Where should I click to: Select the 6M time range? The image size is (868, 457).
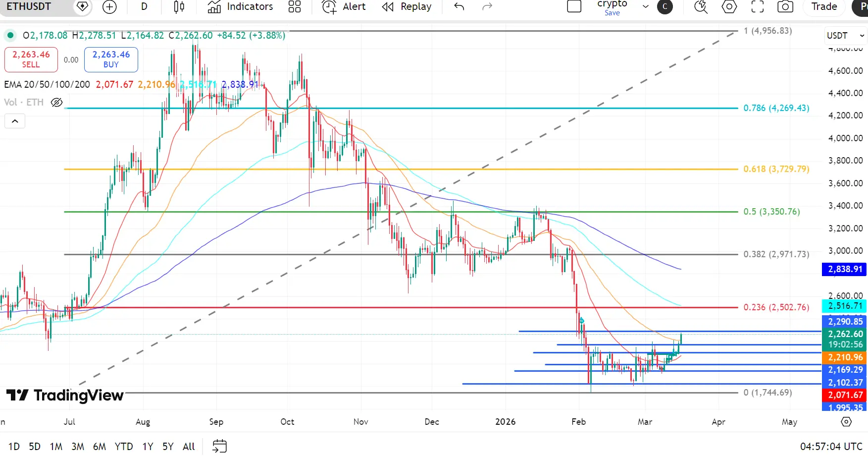100,447
